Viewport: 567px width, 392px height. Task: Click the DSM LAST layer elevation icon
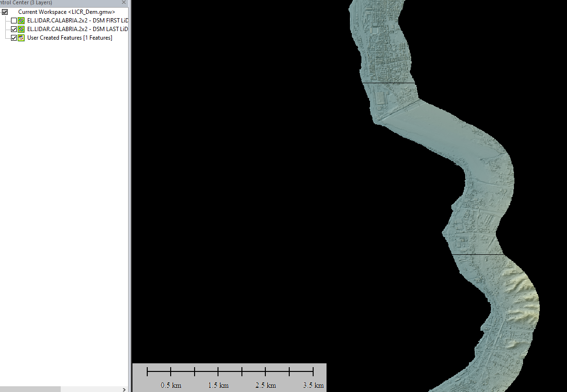(x=21, y=29)
